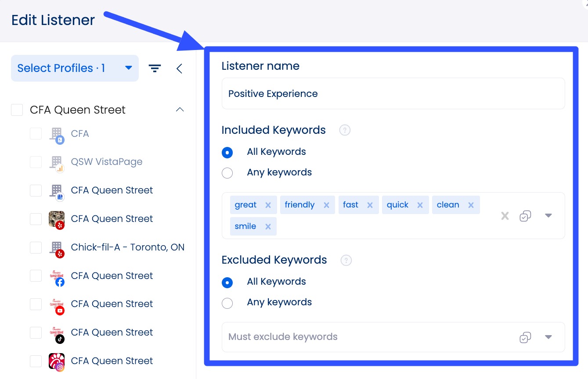The width and height of the screenshot is (588, 379).
Task: Select 'Any keywords' under Excluded Keywords
Action: pyautogui.click(x=227, y=303)
